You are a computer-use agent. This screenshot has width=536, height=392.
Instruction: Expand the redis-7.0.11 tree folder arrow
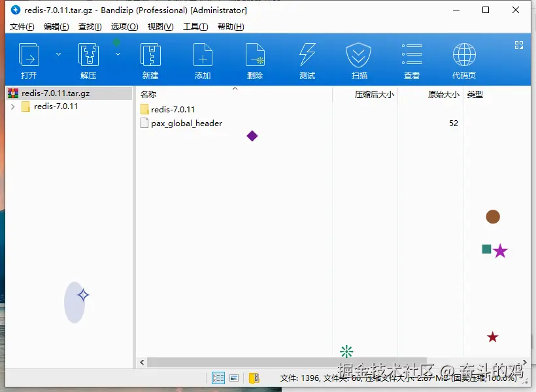click(x=13, y=106)
